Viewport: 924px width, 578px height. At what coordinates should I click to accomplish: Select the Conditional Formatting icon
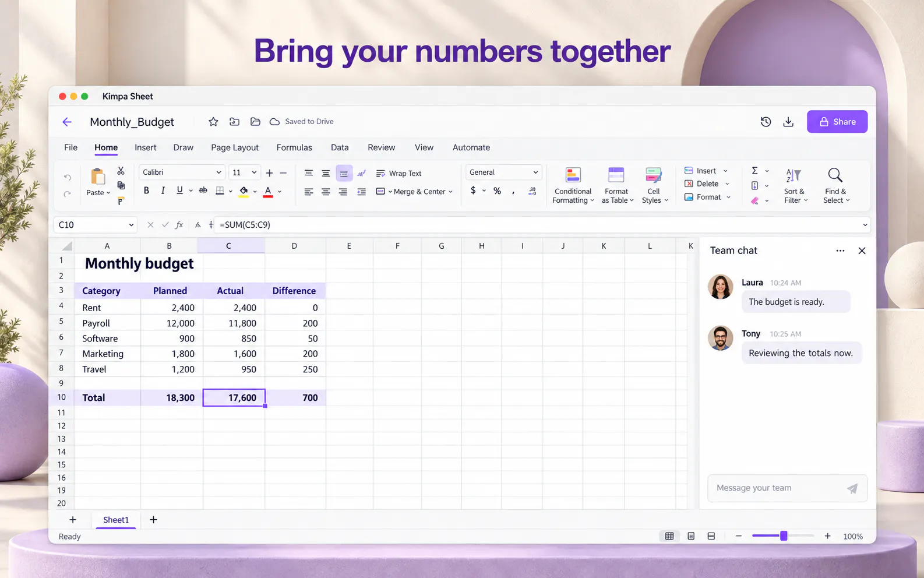coord(573,175)
